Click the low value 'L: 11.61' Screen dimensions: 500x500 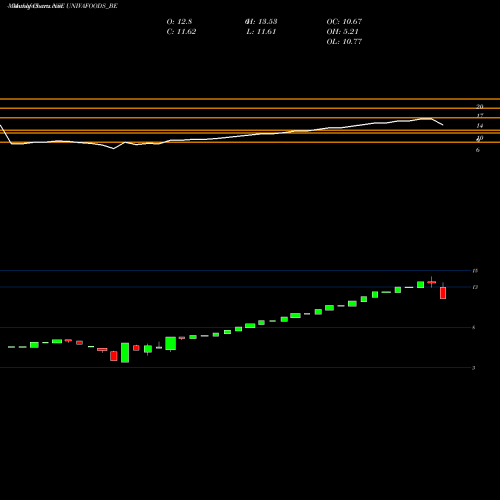click(x=261, y=32)
